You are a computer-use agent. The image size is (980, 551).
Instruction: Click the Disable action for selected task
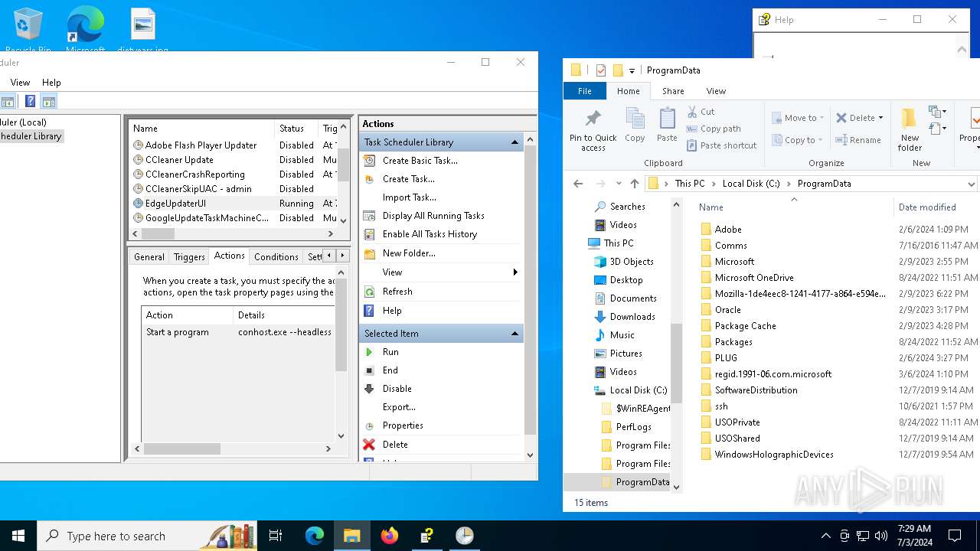point(397,389)
